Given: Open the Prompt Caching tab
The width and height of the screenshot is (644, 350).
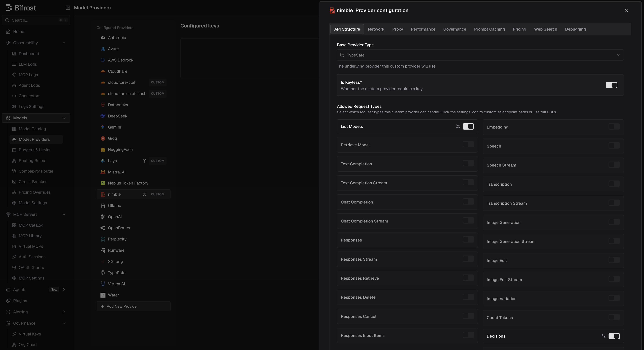Looking at the screenshot, I should [x=489, y=29].
